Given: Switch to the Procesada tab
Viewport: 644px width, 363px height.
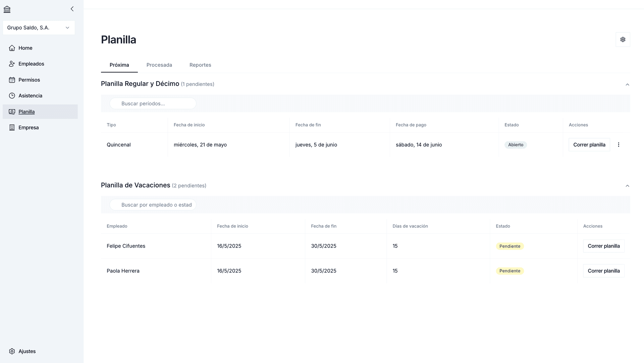Looking at the screenshot, I should pos(159,65).
